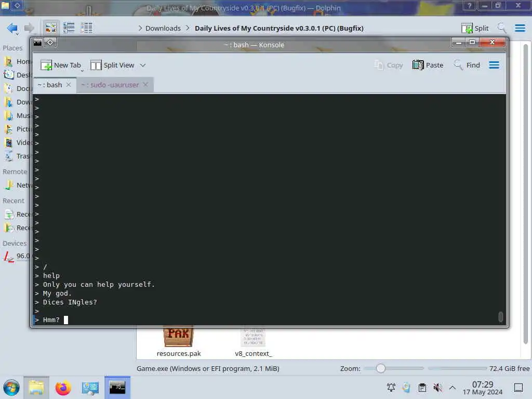Close the bash tab
532x399 pixels.
pos(69,85)
